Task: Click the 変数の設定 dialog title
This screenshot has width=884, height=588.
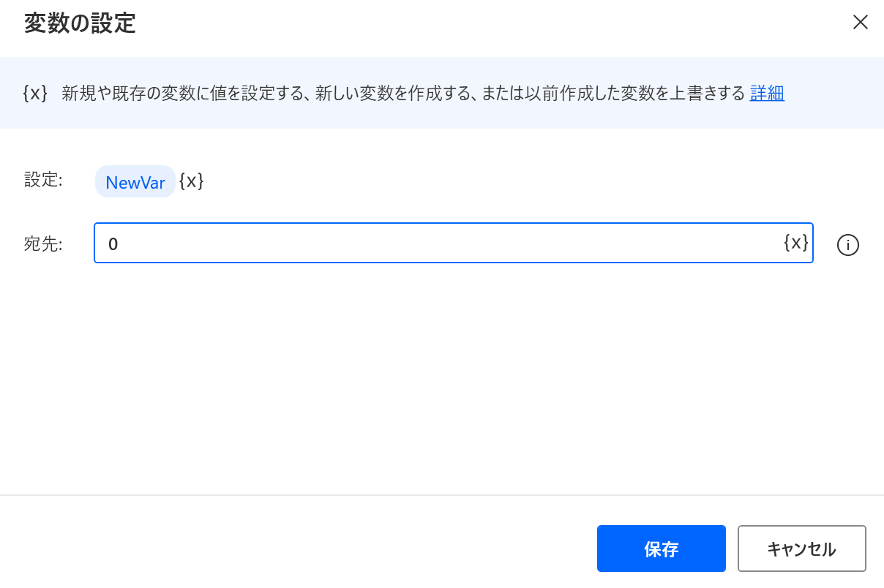Action: (80, 23)
